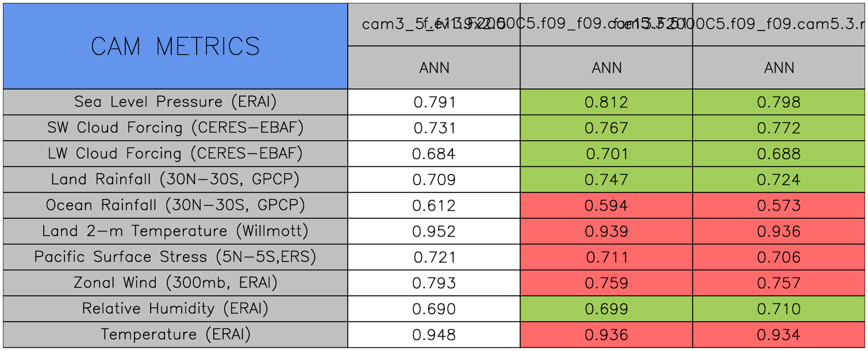Image resolution: width=868 pixels, height=351 pixels.
Task: Click the first ANN column header
Action: 434,68
